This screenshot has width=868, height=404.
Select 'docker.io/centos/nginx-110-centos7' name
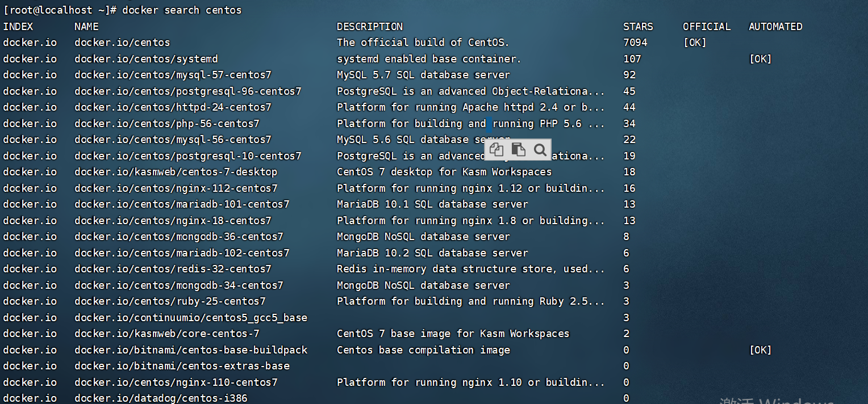click(176, 382)
